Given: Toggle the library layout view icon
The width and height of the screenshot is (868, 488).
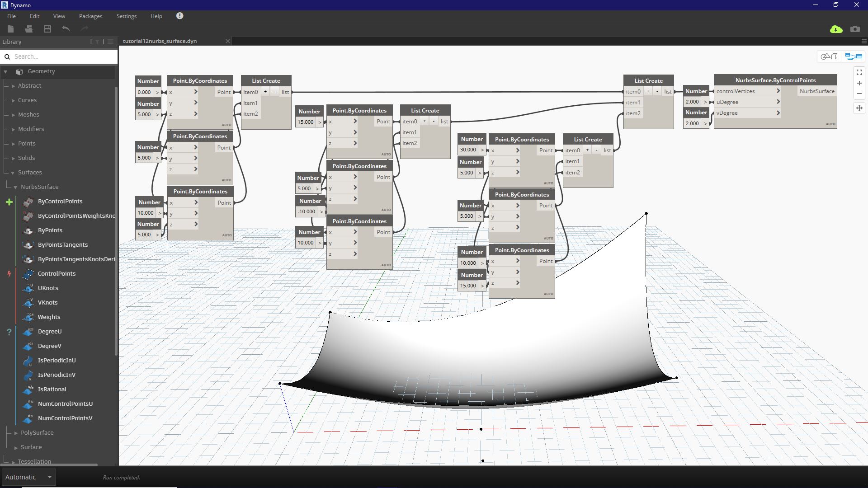Looking at the screenshot, I should [x=110, y=42].
